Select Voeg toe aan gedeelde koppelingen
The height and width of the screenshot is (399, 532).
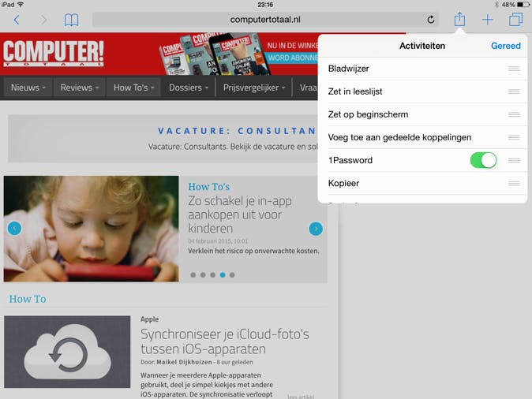click(x=422, y=137)
